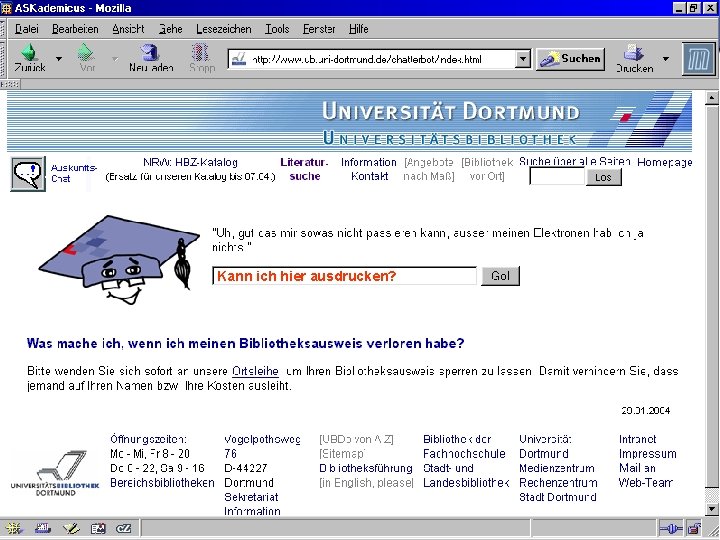Open NRW: HBZ-Katalog link
Image resolution: width=720 pixels, height=540 pixels.
190,163
